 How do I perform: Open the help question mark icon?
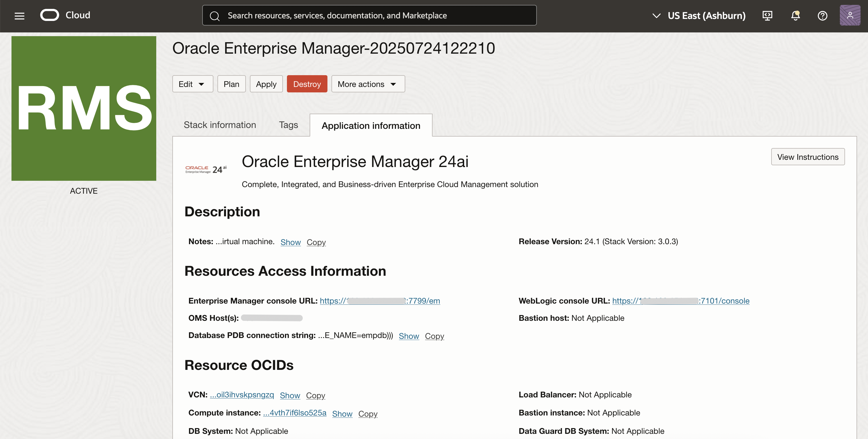(x=822, y=15)
